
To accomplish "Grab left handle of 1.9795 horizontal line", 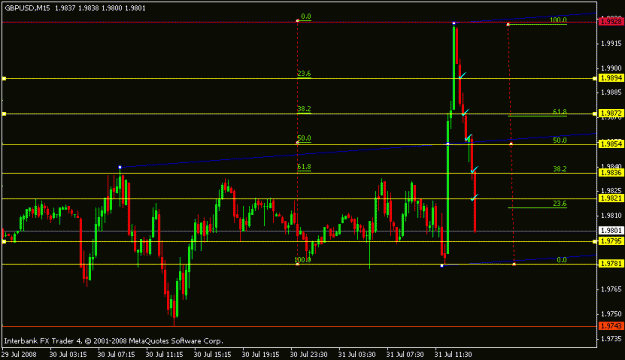I will 4,242.
